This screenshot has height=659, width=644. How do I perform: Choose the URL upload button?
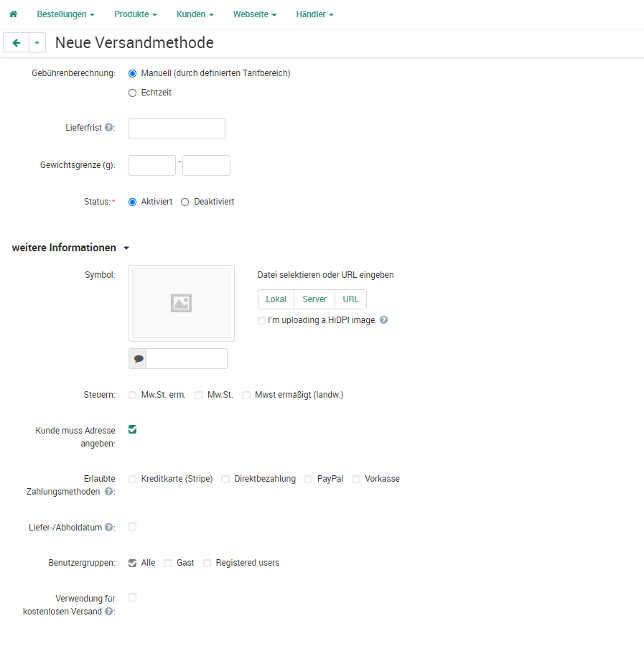click(350, 299)
